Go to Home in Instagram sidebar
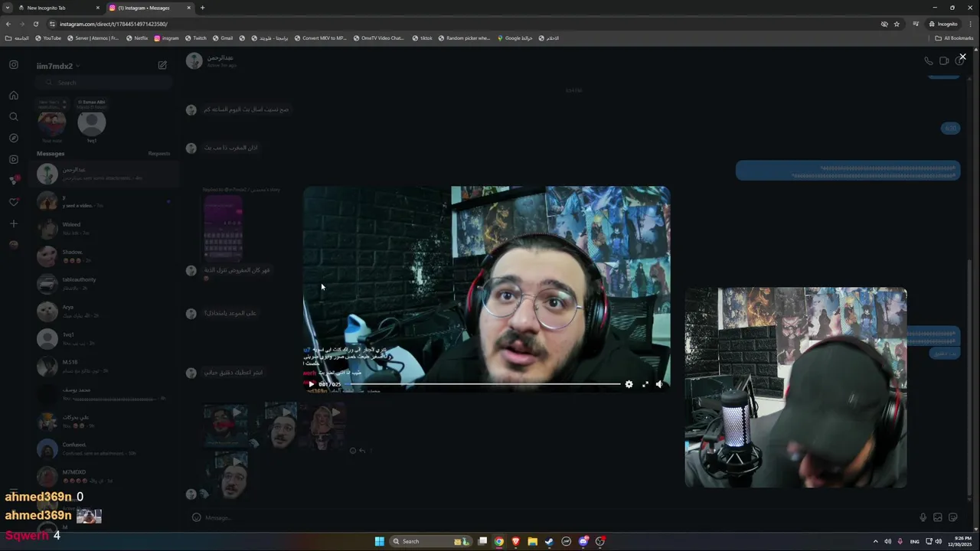 tap(13, 96)
